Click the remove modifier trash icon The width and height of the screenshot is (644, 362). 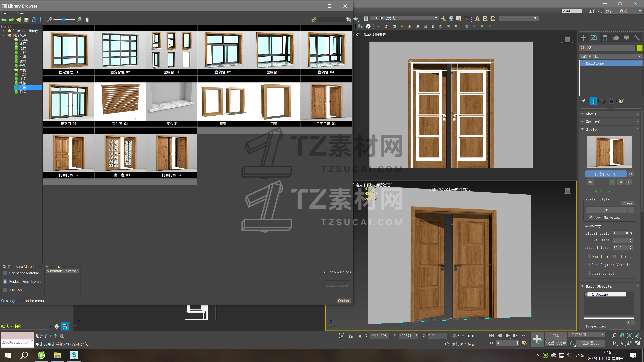611,101
